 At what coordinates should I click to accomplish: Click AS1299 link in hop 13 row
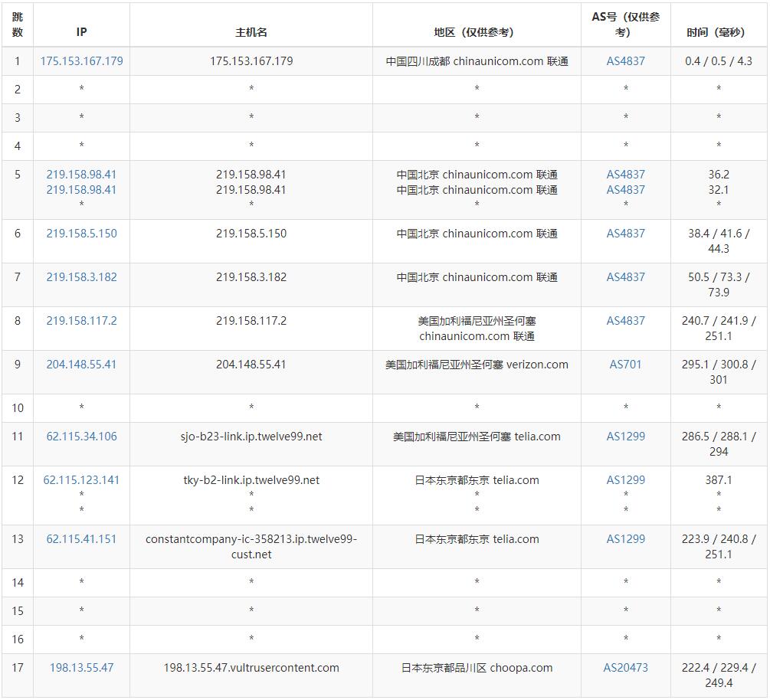[626, 539]
